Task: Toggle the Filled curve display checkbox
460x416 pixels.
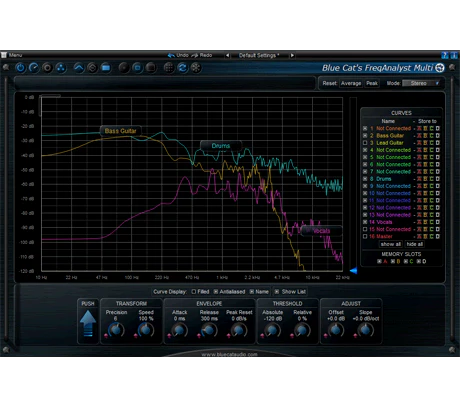Action: click(x=194, y=292)
